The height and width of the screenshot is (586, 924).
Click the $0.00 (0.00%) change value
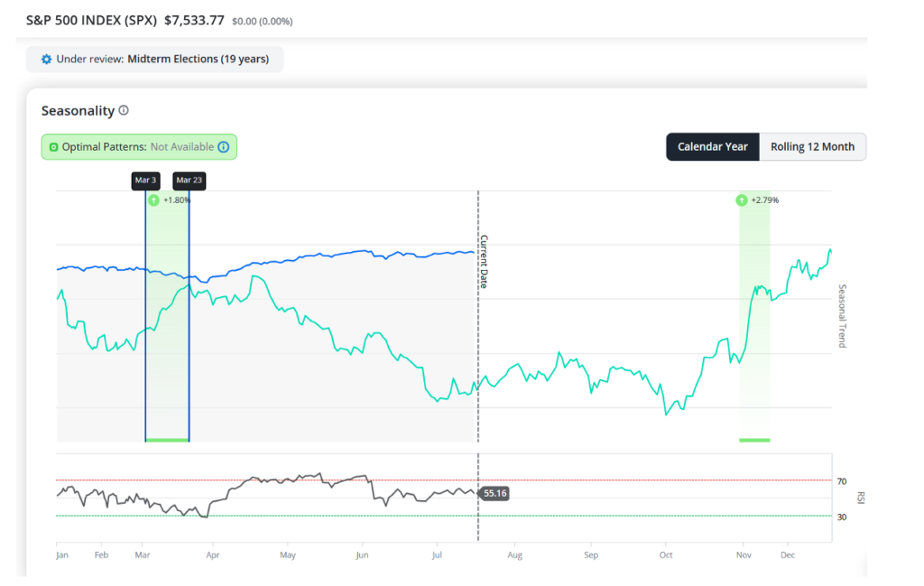263,22
